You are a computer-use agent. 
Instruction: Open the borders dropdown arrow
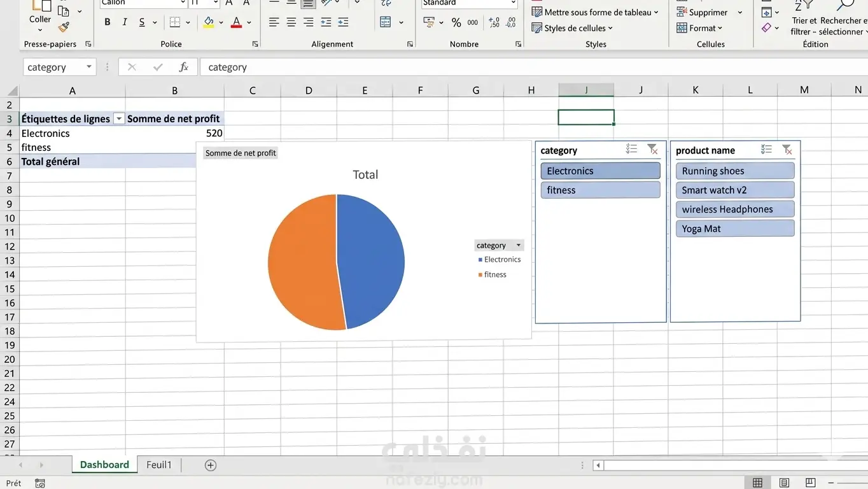click(x=188, y=23)
